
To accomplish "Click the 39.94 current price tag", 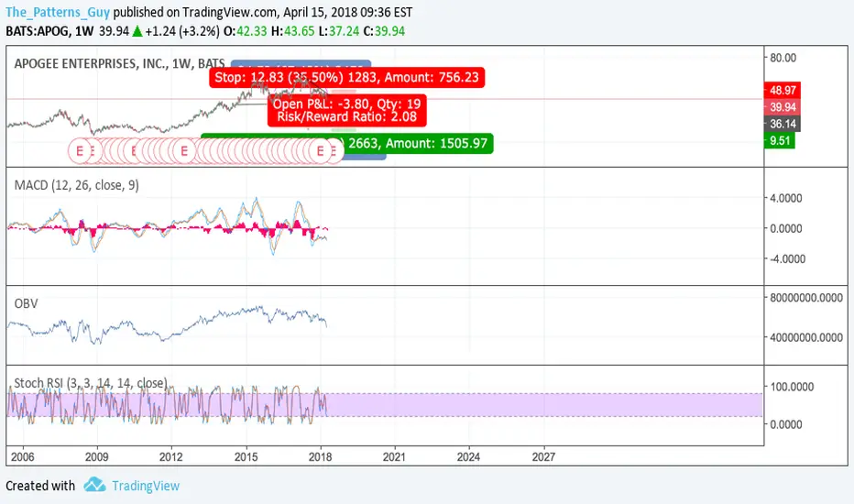I will tap(783, 107).
